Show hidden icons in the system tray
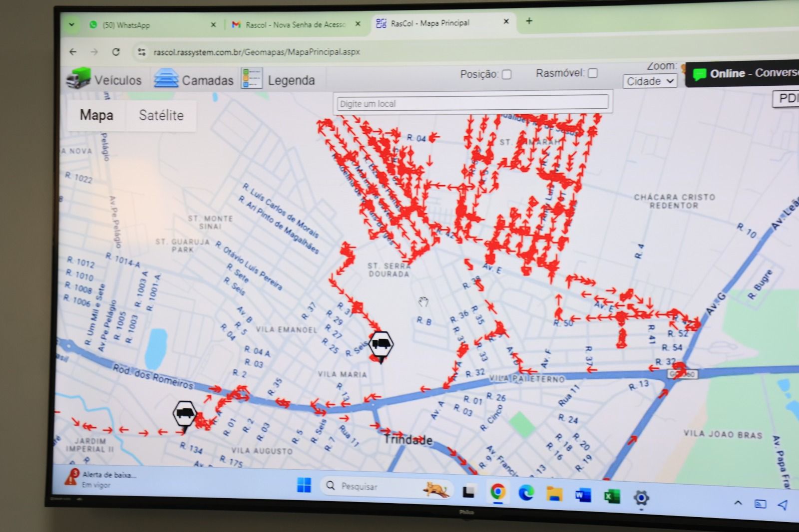This screenshot has height=532, width=799. click(x=738, y=503)
